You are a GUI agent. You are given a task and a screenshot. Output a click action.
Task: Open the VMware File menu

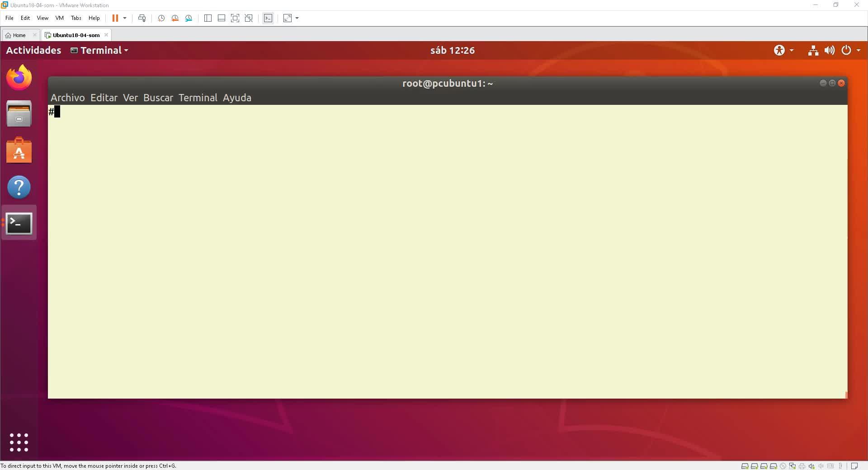9,18
